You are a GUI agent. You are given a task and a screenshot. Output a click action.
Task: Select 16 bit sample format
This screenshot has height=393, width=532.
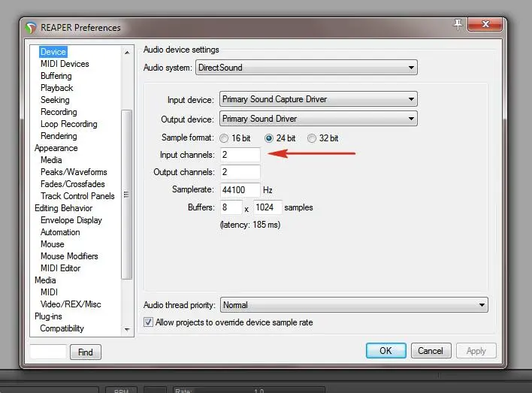(224, 138)
